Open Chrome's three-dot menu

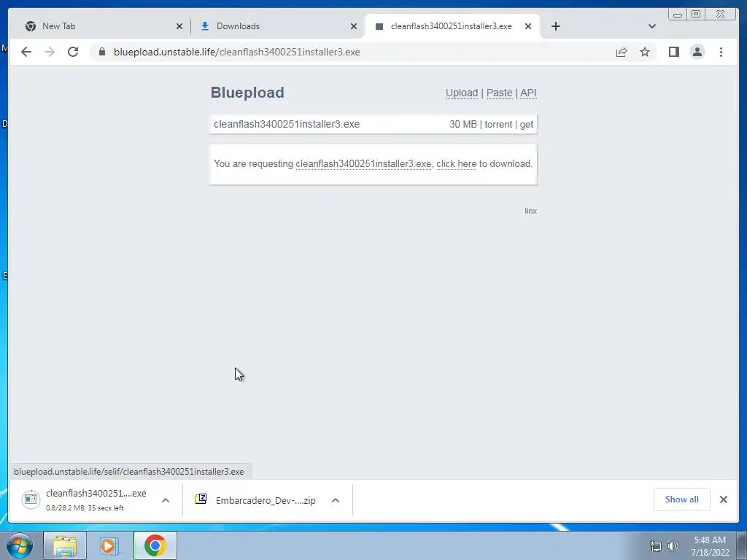721,52
